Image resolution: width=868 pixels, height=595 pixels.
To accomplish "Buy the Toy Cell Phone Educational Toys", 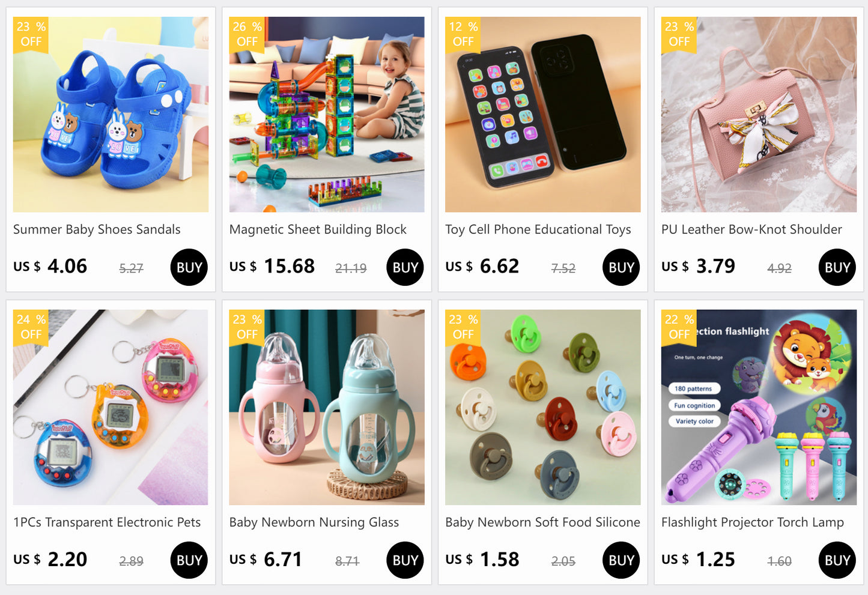I will (621, 267).
